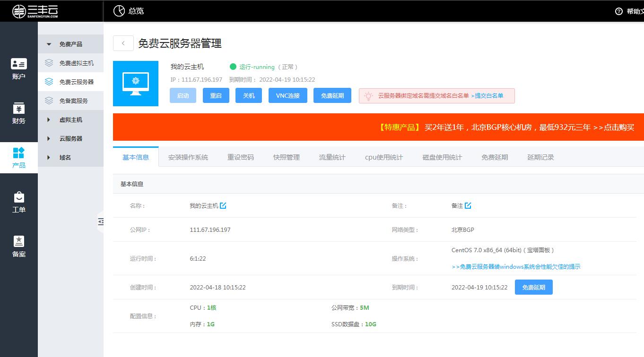
Task: Click the 免费云服务器管理 page heading
Action: click(x=180, y=43)
